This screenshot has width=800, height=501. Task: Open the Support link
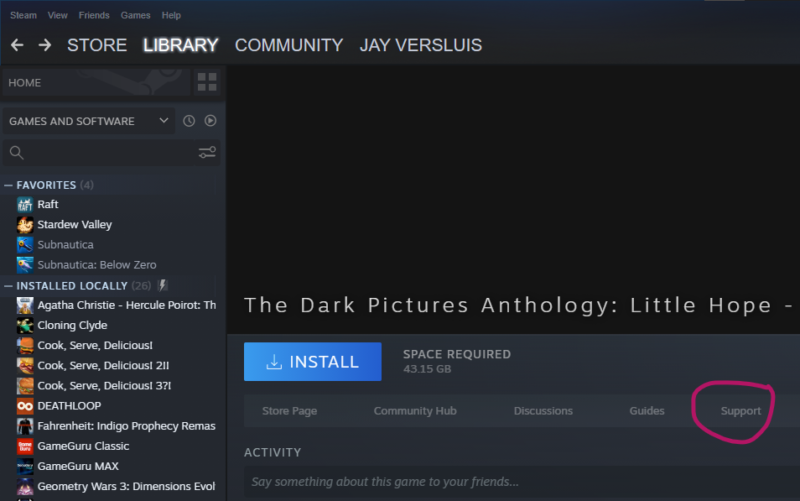(740, 411)
